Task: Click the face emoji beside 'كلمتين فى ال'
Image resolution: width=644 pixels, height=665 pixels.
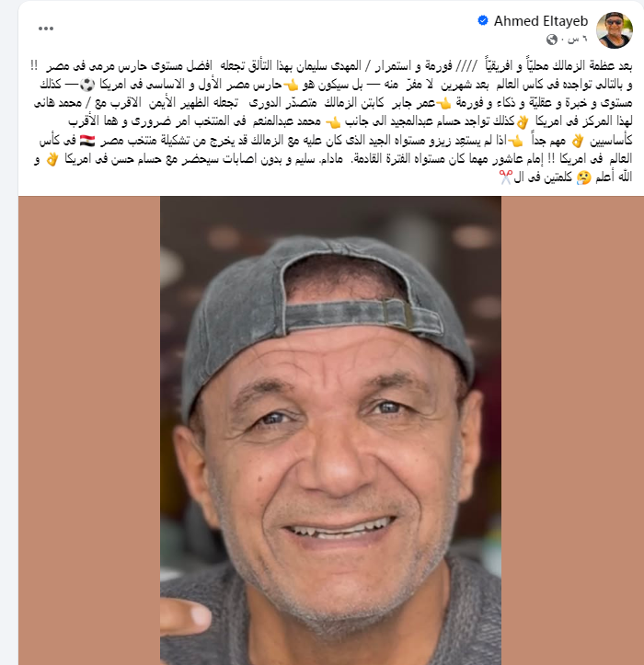Action: pyautogui.click(x=583, y=178)
